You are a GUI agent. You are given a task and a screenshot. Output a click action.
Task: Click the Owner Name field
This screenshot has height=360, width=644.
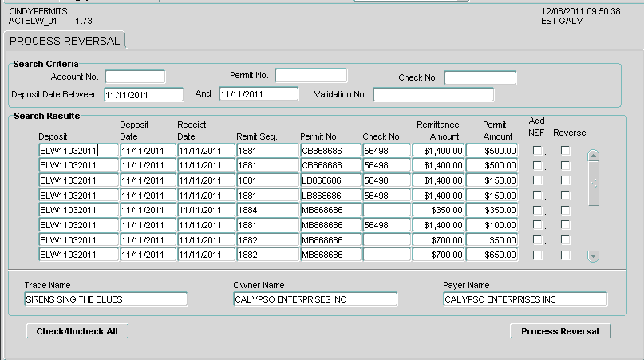click(315, 299)
